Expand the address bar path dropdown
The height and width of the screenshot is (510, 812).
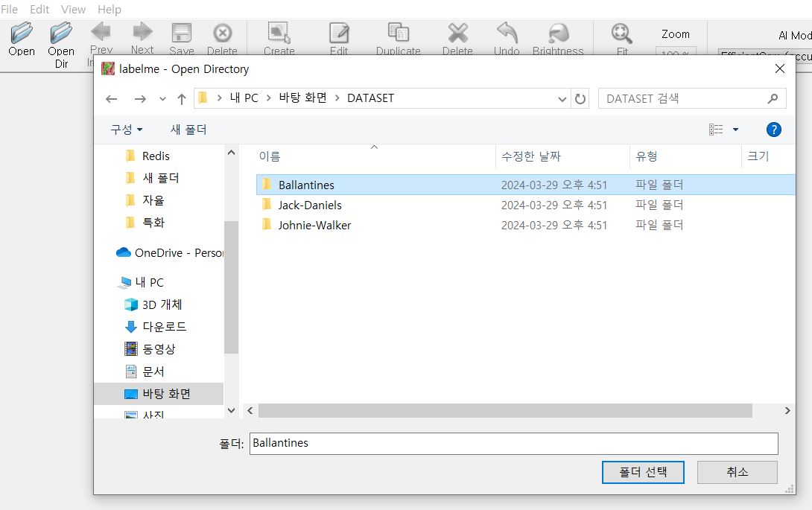[562, 99]
